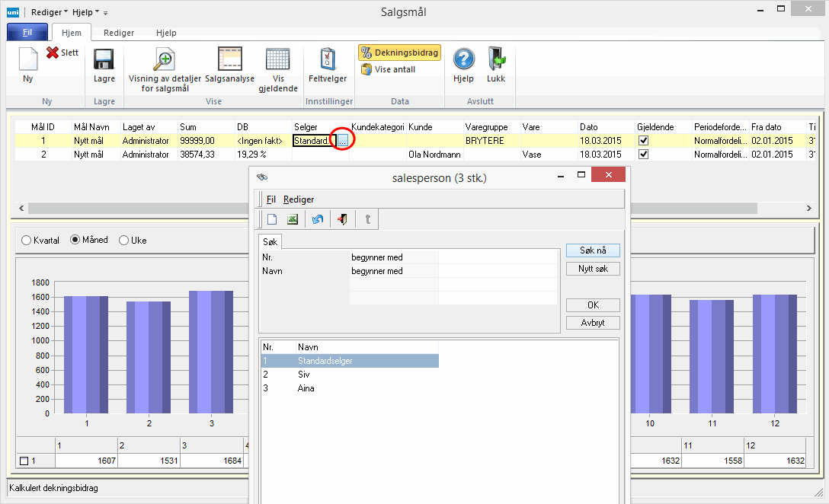
Task: Open Visning av detaljer for salgsmål
Action: (165, 60)
